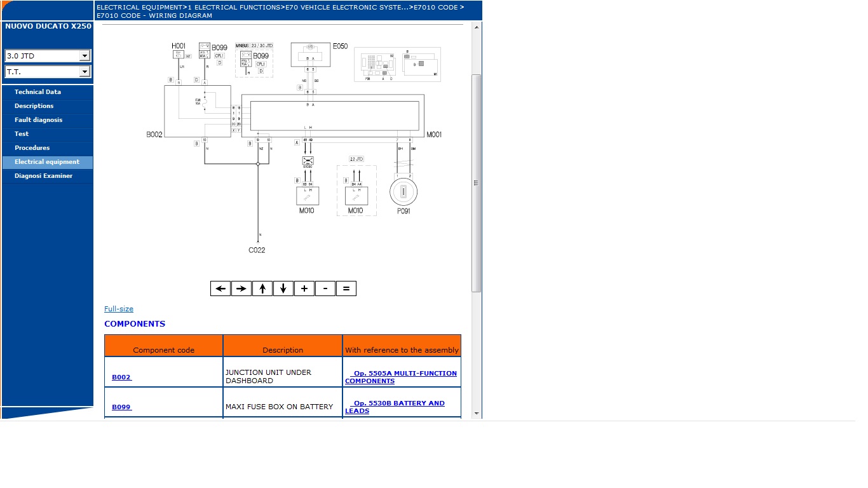The height and width of the screenshot is (488, 868).
Task: Click the pan left arrow button
Action: (x=220, y=288)
